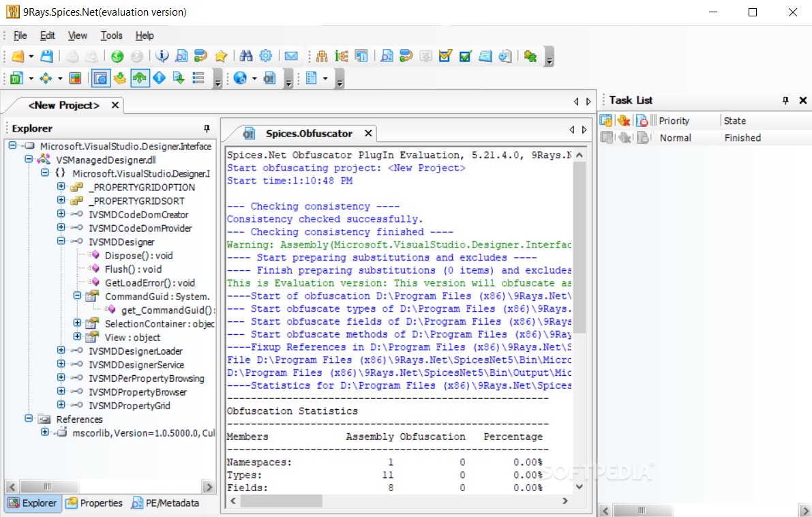The height and width of the screenshot is (517, 812).
Task: Click Task List hand-on-window icon
Action: click(606, 121)
